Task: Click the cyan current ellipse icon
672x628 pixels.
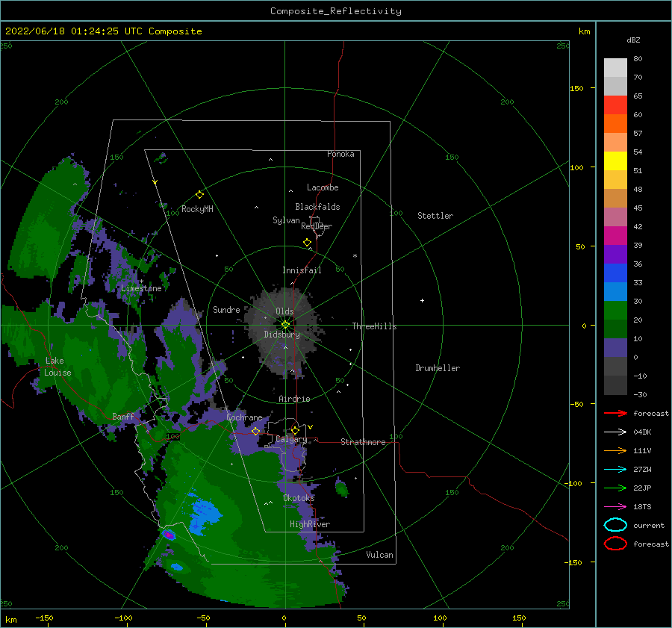Action: 615,525
